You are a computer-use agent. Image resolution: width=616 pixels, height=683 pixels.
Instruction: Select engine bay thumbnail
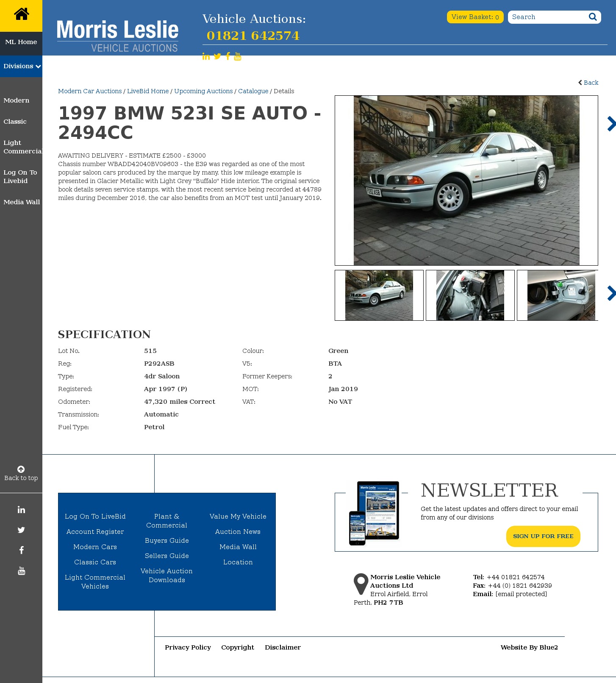[470, 295]
